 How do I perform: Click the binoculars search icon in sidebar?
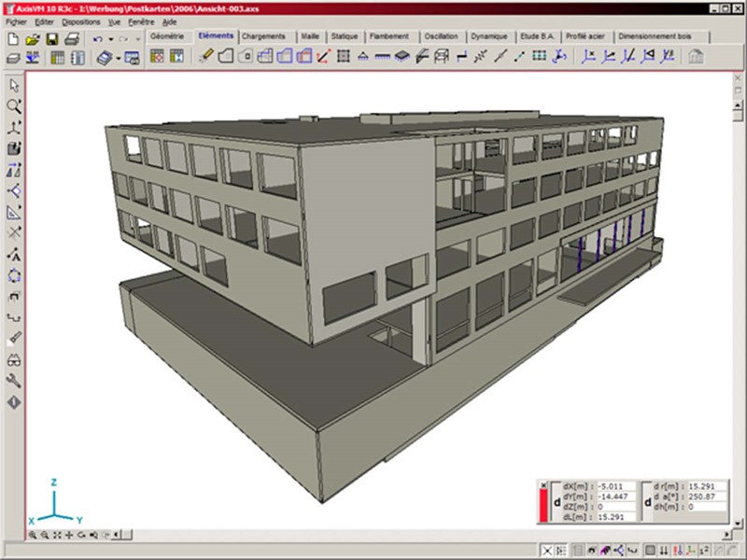(x=14, y=360)
